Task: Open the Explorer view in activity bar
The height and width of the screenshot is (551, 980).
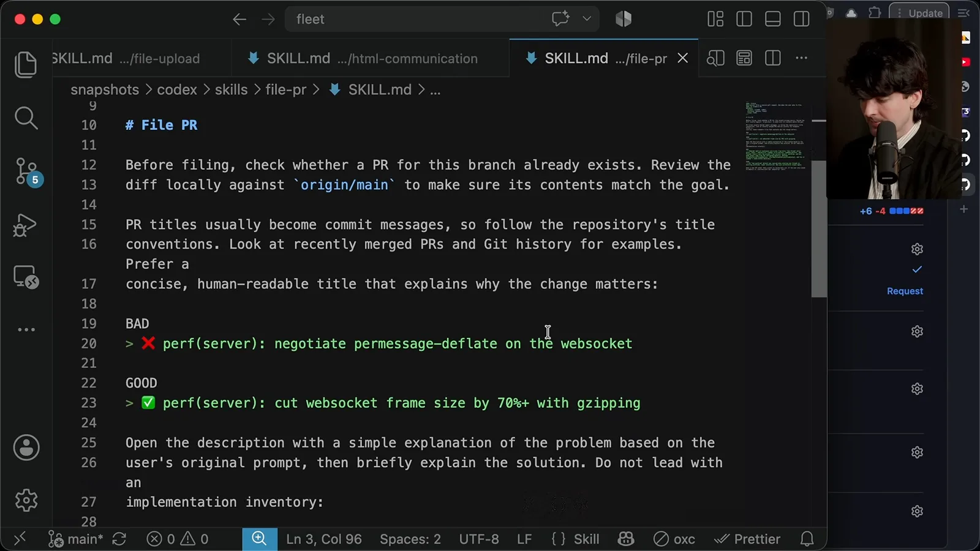Action: tap(26, 65)
